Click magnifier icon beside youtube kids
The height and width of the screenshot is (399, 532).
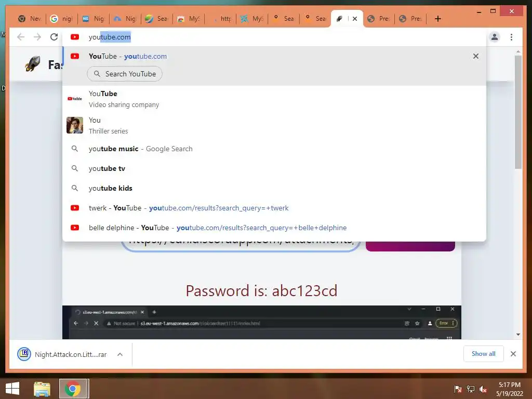(75, 188)
